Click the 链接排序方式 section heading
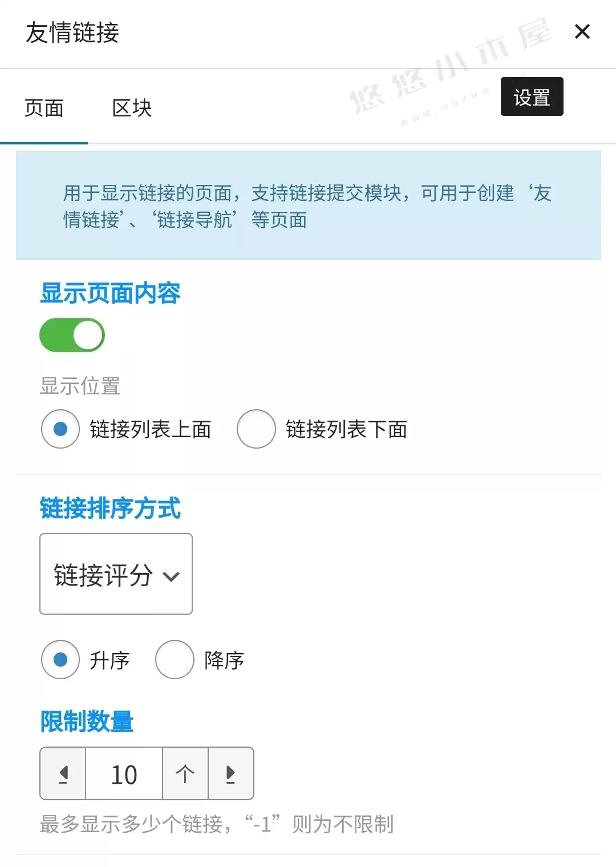This screenshot has width=616, height=867. [x=110, y=510]
